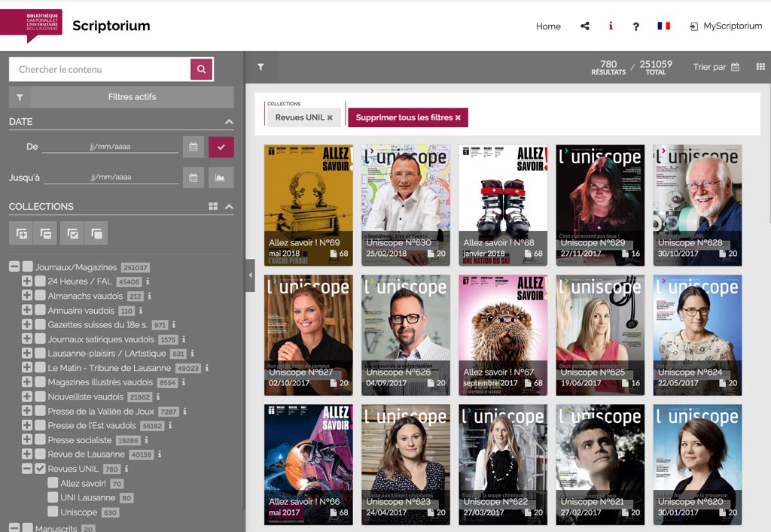Show info for Le Matin - Tribune de Lausanne
The height and width of the screenshot is (532, 771).
[207, 368]
